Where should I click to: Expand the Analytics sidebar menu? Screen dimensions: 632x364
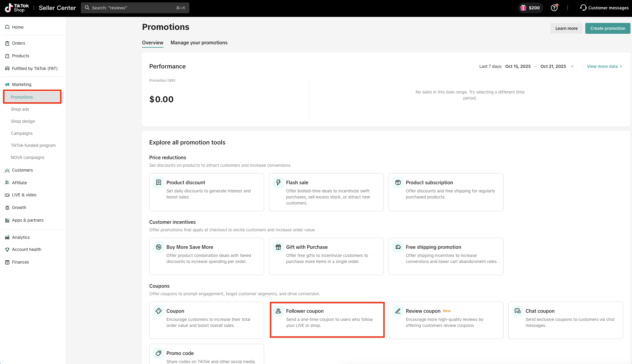click(21, 237)
